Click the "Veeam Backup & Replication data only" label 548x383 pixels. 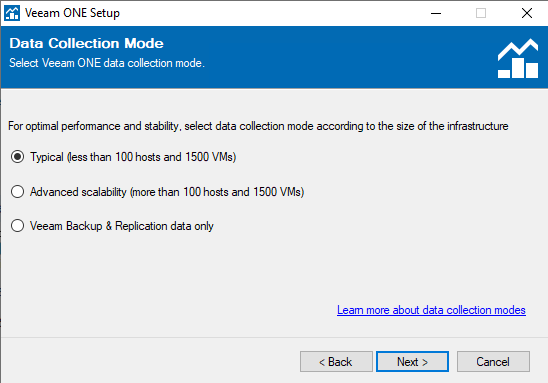[122, 226]
